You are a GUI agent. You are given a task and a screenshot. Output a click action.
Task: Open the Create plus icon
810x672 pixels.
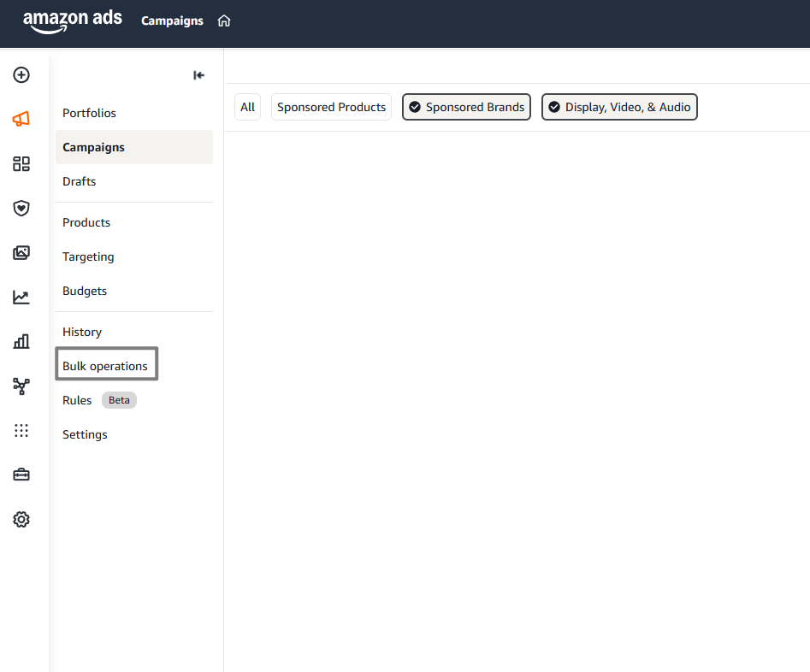click(x=21, y=75)
